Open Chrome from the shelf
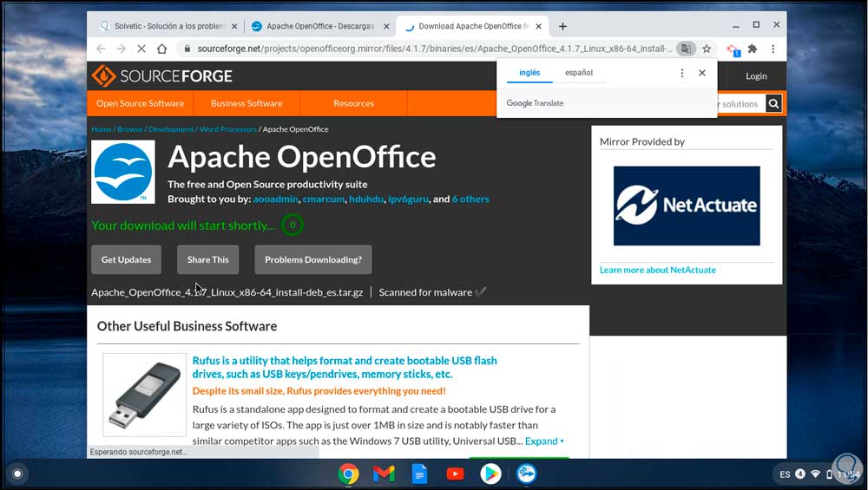 tap(348, 474)
